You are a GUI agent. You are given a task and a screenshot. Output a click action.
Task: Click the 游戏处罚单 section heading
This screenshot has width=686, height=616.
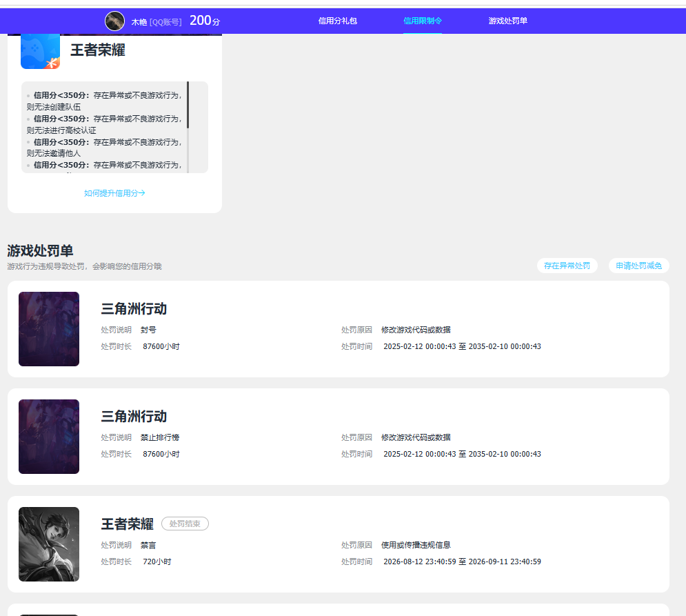click(40, 251)
